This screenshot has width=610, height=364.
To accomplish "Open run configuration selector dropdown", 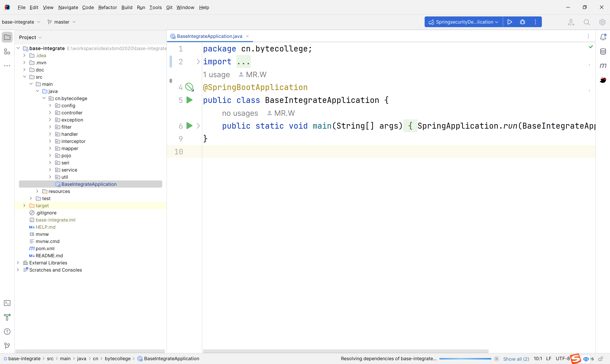I will [x=463, y=22].
